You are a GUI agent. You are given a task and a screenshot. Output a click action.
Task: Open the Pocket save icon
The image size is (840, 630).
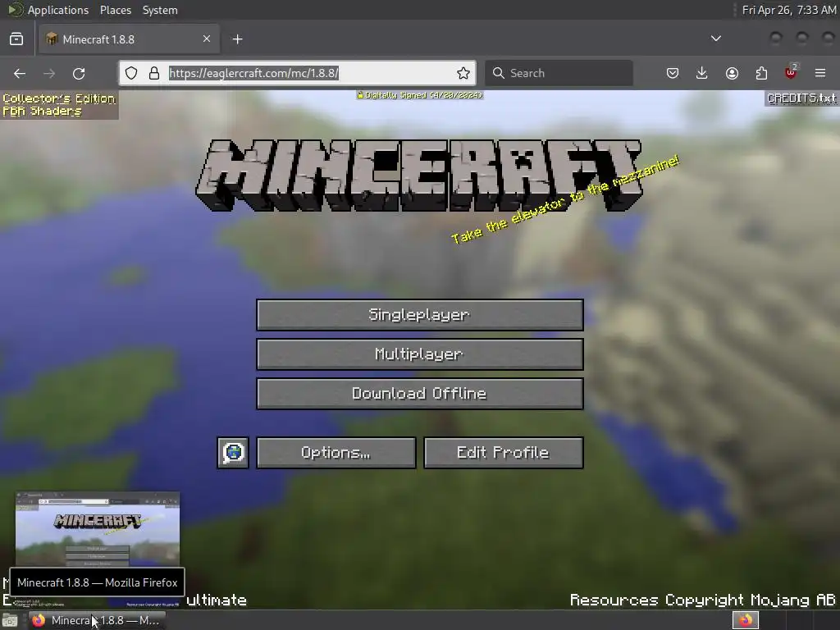673,73
